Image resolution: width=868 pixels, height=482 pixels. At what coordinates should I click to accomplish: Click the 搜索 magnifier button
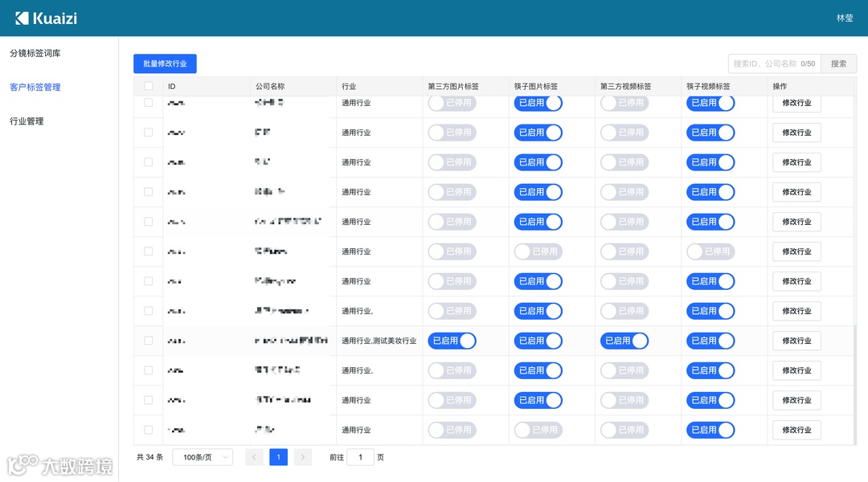tap(838, 63)
